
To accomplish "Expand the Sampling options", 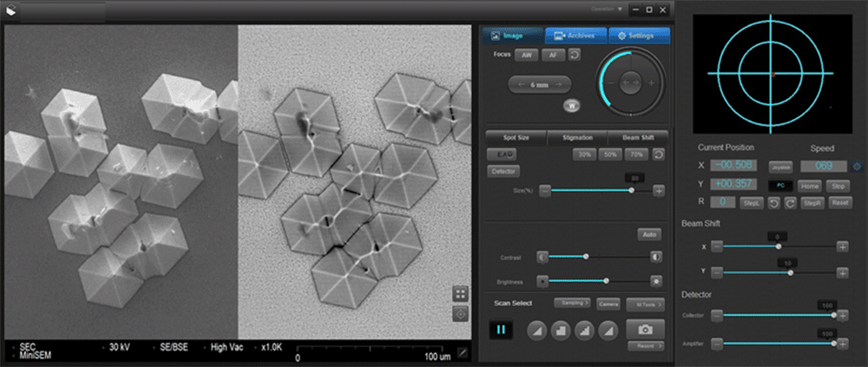I will tap(572, 304).
